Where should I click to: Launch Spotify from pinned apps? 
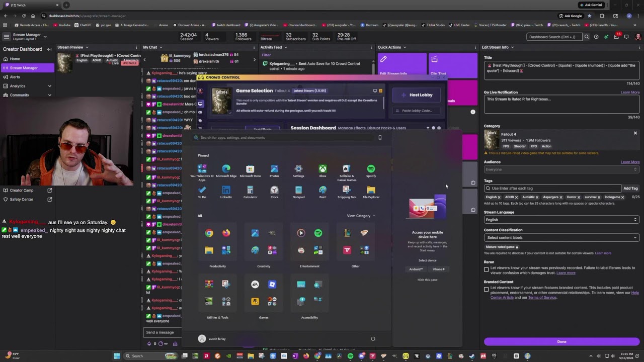(x=371, y=170)
